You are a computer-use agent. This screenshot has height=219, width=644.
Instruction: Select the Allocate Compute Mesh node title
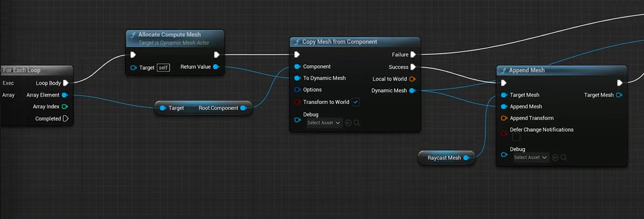click(169, 35)
